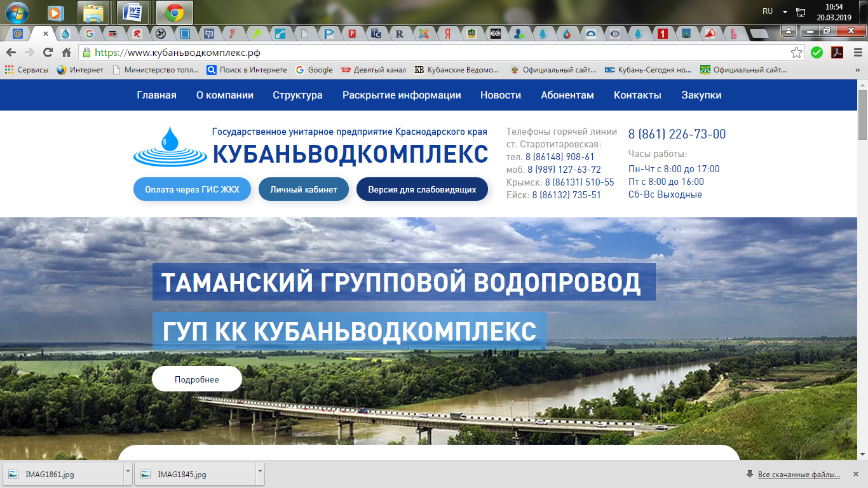The image size is (868, 488).
Task: Open the Adobe Acrobat extension icon
Action: pos(837,53)
